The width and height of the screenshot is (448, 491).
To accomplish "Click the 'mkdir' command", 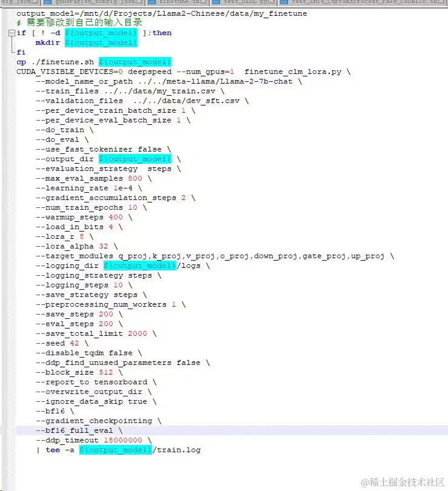I will click(x=47, y=42).
